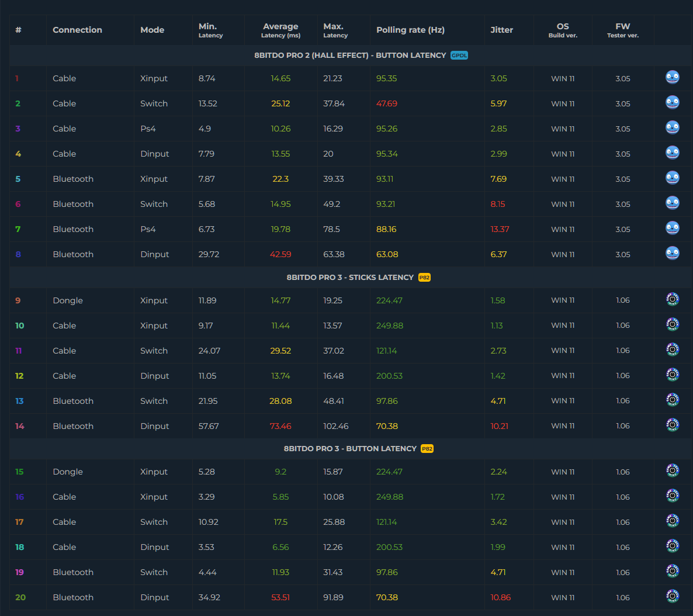Click the WIN 11 cell in row 8
The width and height of the screenshot is (693, 616).
[x=563, y=255]
